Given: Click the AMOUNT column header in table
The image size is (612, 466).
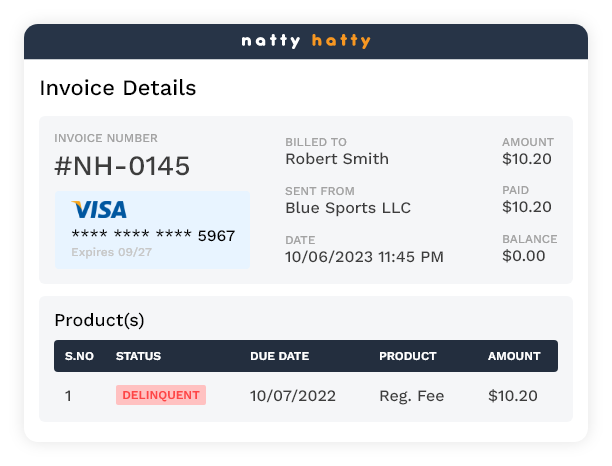Looking at the screenshot, I should [514, 356].
